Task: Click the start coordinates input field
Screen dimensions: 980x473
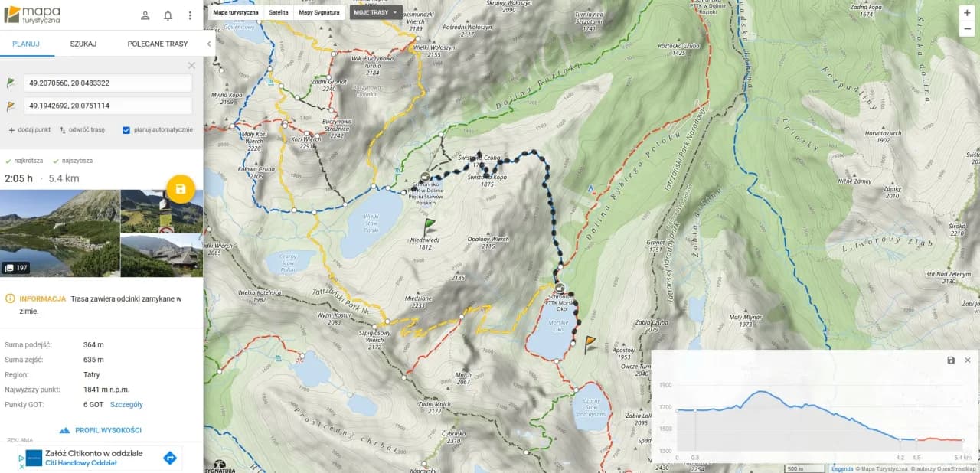Action: coord(108,83)
